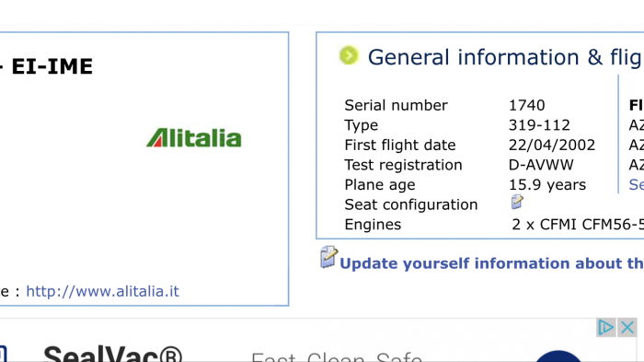This screenshot has width=644, height=362.
Task: Click the first flight date 22/04/2002
Action: click(552, 145)
